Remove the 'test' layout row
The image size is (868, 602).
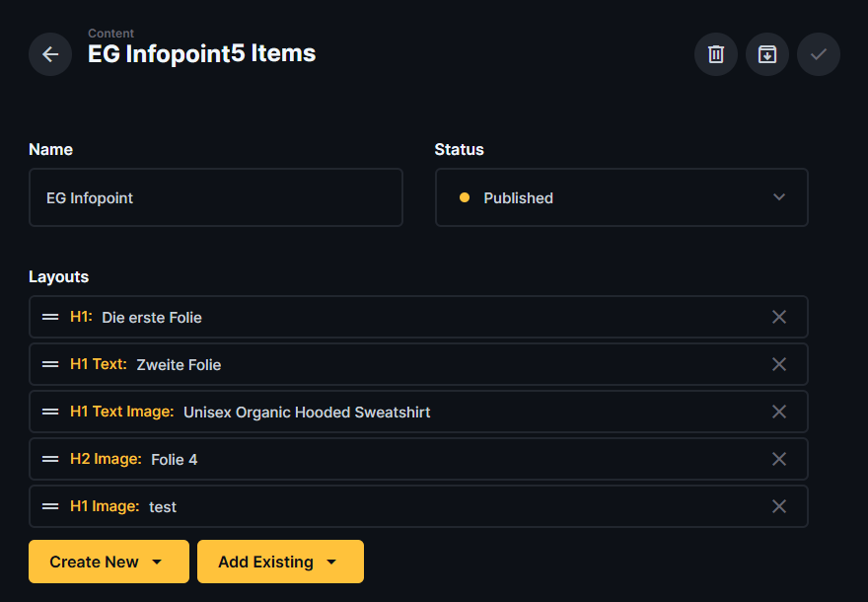coord(779,506)
